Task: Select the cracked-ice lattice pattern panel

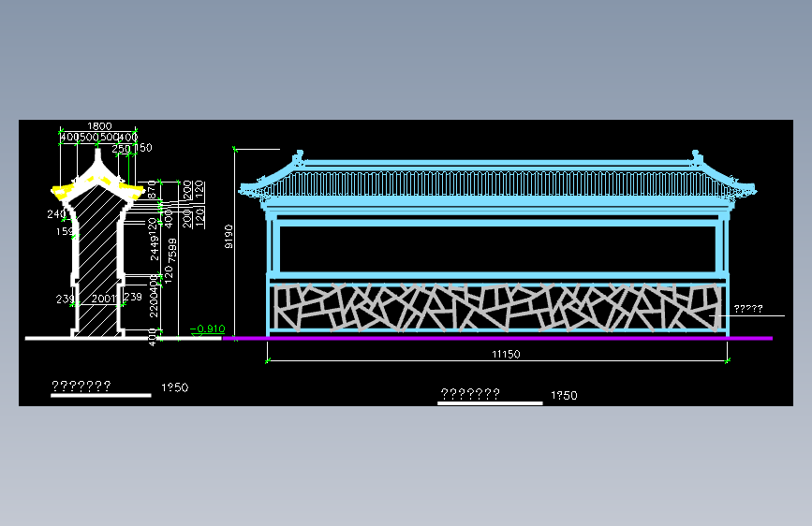Action: [x=497, y=308]
